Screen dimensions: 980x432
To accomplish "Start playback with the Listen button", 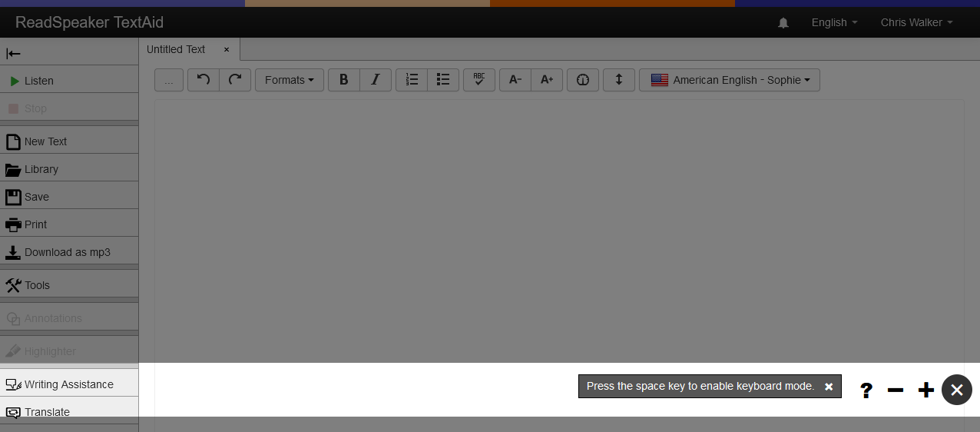I will coord(69,81).
